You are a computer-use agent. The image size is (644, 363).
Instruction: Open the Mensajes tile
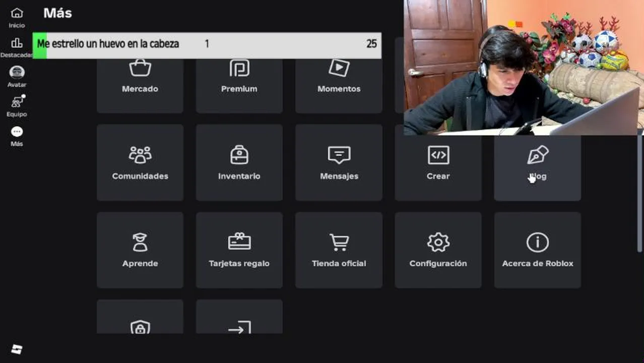339,162
